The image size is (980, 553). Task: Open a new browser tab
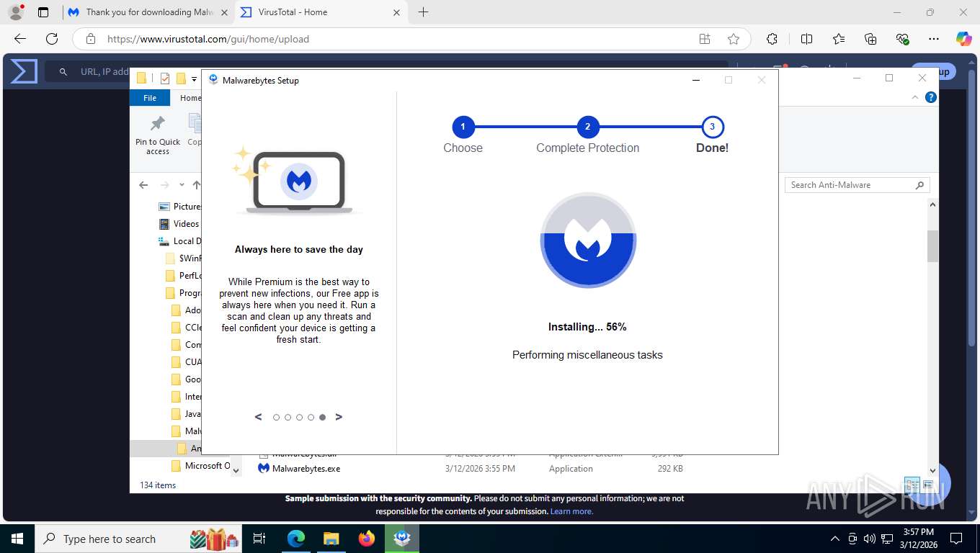click(423, 12)
